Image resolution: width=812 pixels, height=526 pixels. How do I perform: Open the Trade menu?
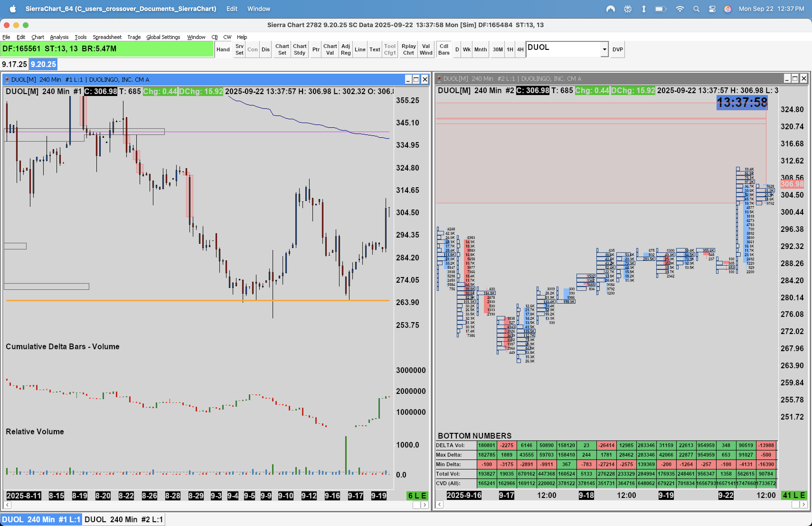tap(134, 37)
